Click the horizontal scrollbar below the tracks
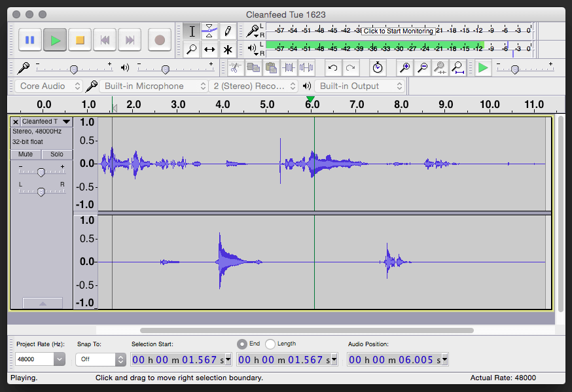 307,330
